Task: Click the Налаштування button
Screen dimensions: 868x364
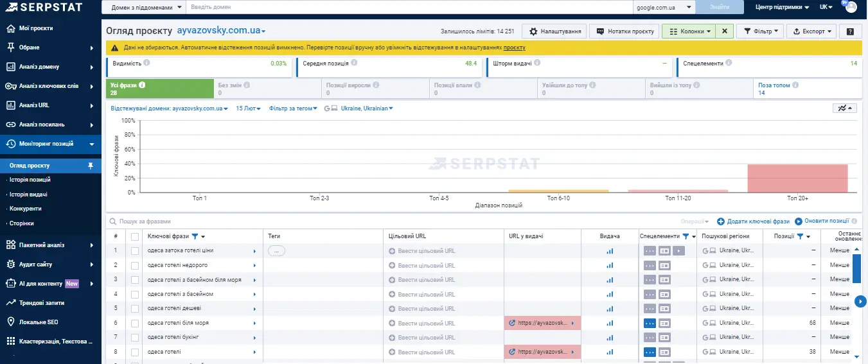Action: (554, 31)
